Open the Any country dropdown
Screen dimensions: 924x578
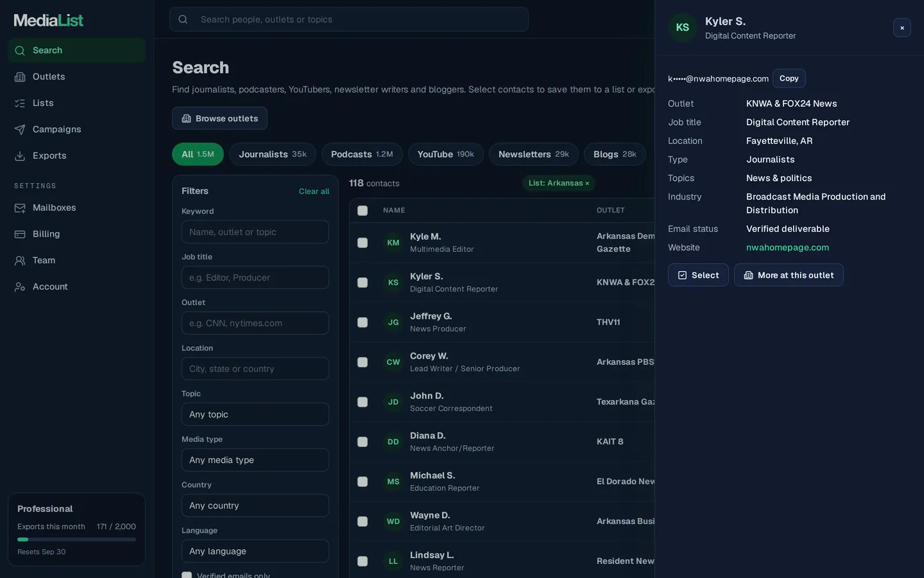point(255,505)
